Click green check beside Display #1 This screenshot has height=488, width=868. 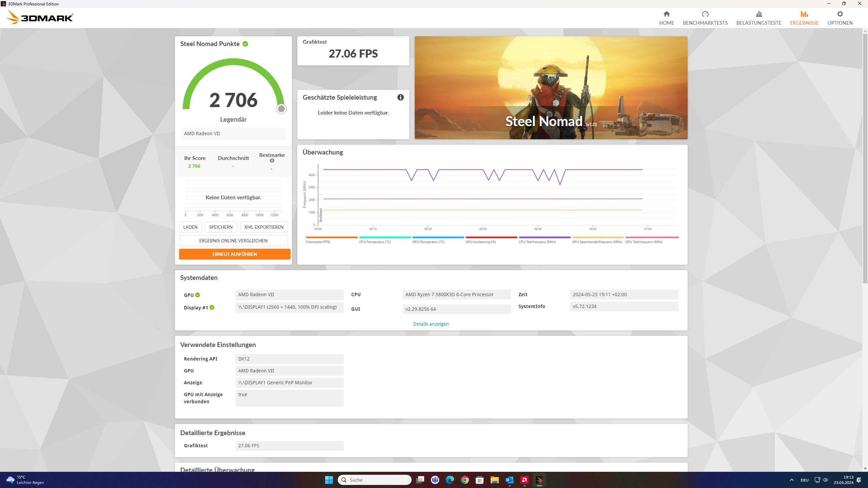[212, 307]
